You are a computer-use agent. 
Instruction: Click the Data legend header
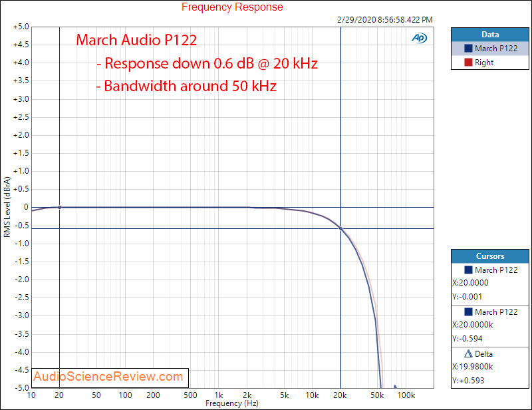coord(490,35)
